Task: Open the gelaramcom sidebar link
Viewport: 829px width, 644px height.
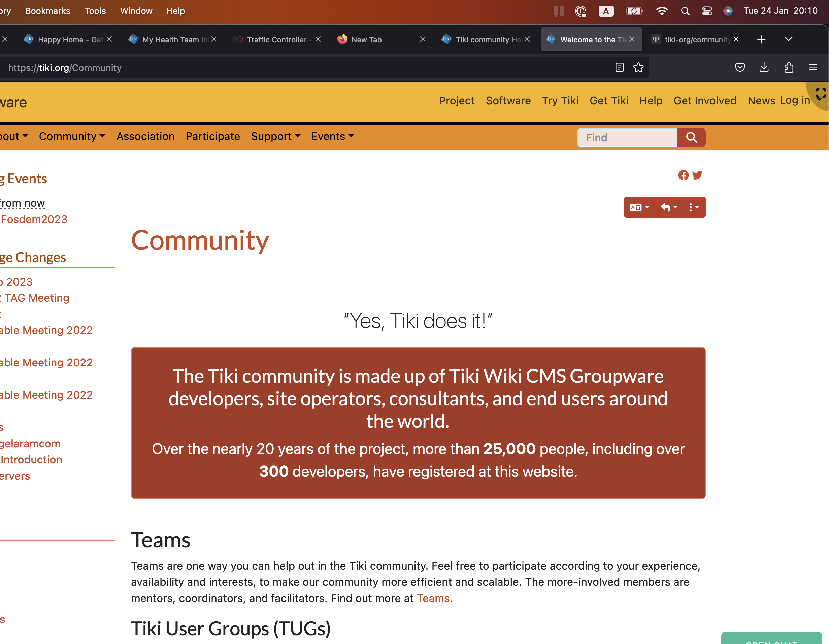Action: (x=30, y=444)
